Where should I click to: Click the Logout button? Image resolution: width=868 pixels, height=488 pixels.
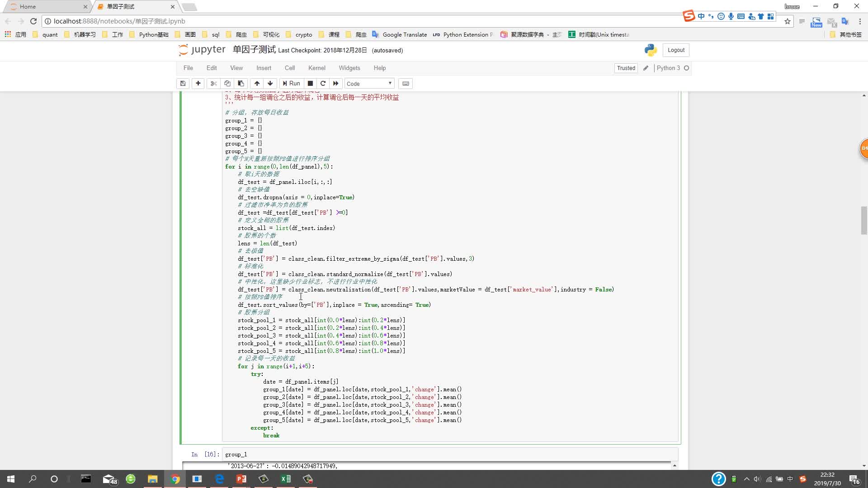tap(676, 50)
